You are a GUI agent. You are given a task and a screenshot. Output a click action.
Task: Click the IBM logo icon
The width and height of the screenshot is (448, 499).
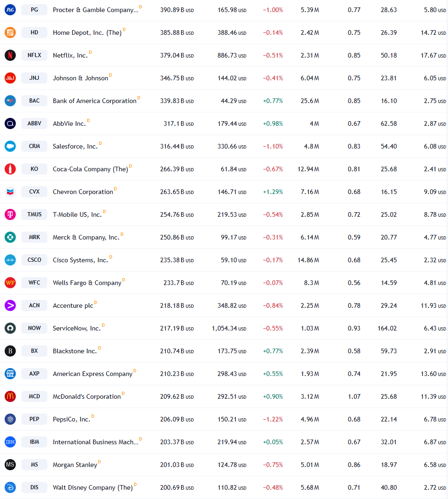pyautogui.click(x=10, y=442)
